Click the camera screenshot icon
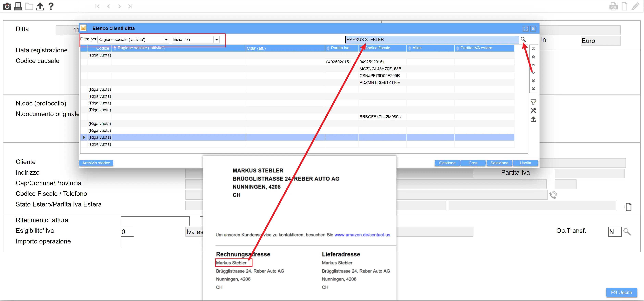 click(x=7, y=6)
